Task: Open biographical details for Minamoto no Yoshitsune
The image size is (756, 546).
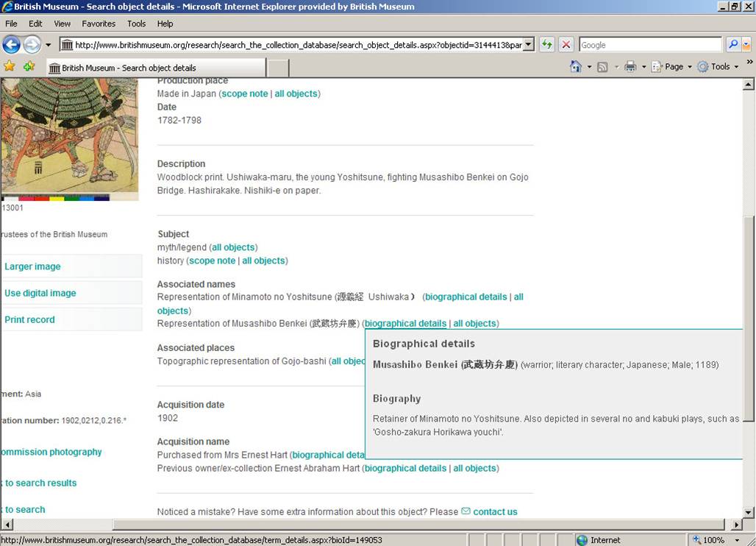Action: 466,297
